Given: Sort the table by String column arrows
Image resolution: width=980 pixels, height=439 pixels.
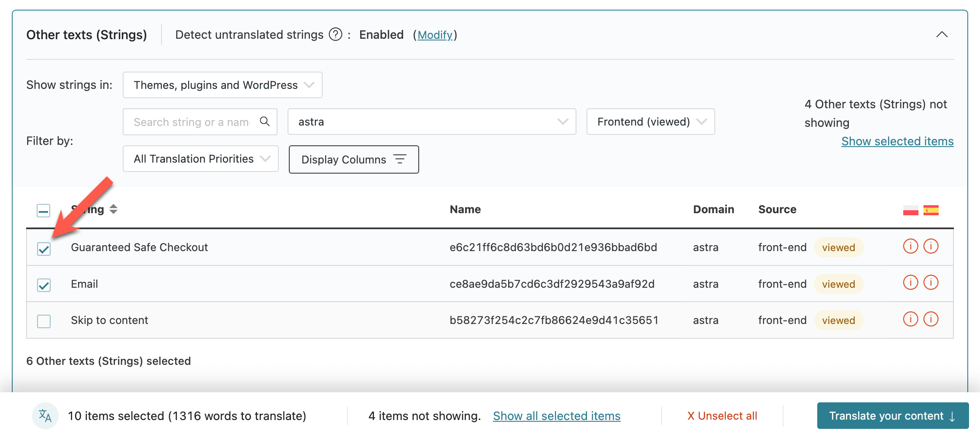Looking at the screenshot, I should pos(113,209).
